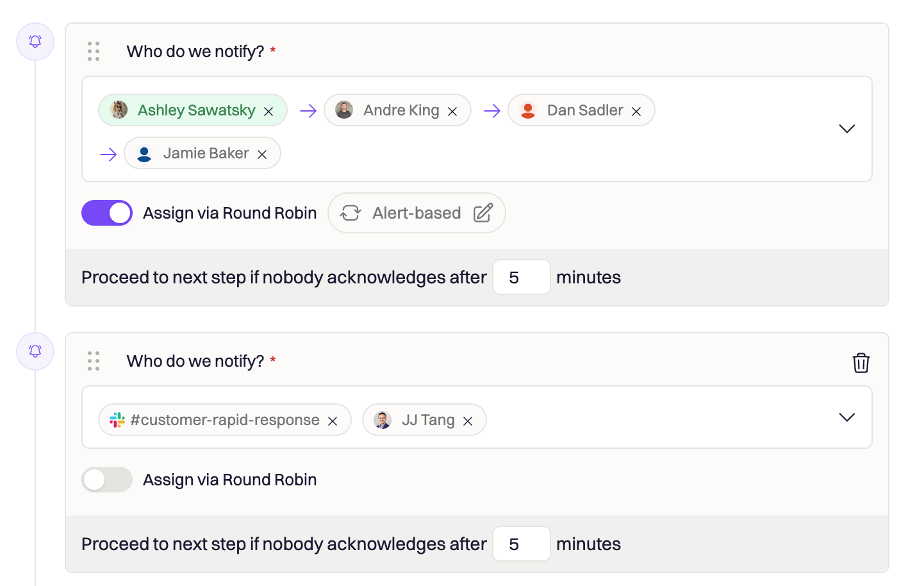Viewport: 924px width, 586px height.
Task: Click the minutes field in the first step
Action: (521, 277)
